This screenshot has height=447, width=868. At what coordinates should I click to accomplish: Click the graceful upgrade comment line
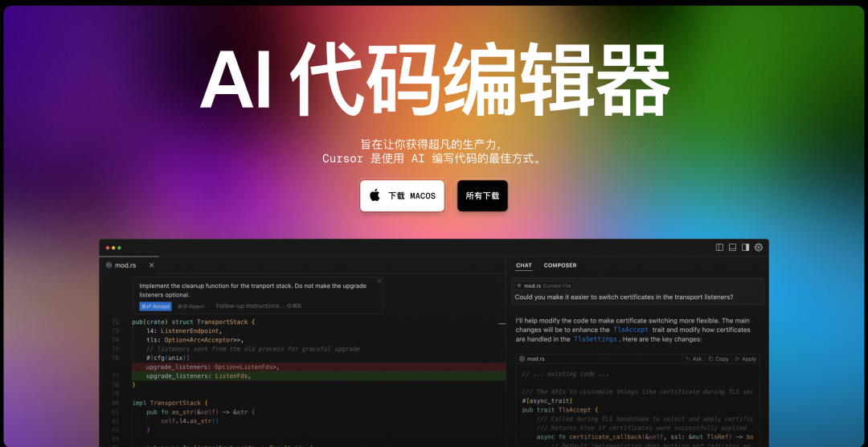(x=253, y=349)
